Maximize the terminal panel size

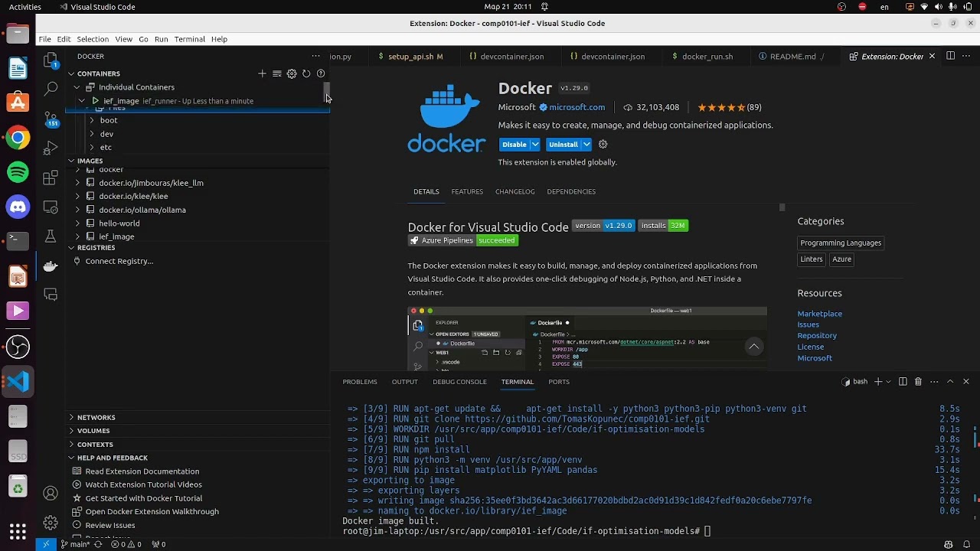[950, 381]
